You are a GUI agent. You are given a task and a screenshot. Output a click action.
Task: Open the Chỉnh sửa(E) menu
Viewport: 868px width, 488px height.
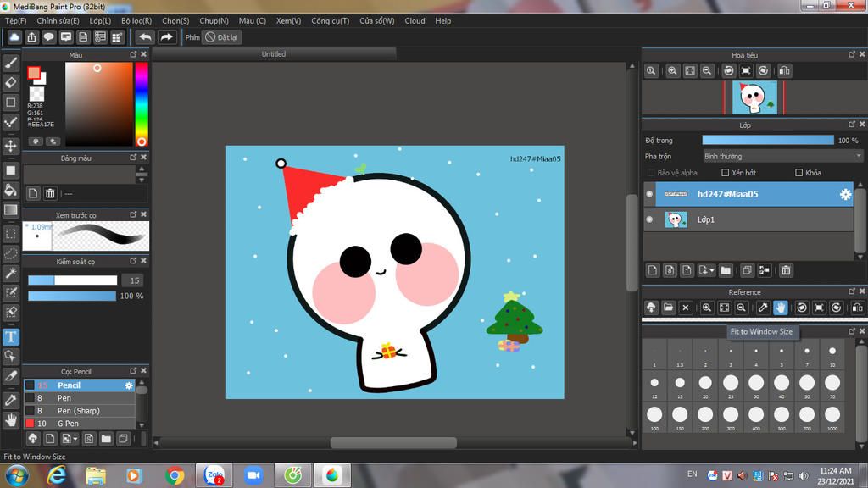[58, 20]
